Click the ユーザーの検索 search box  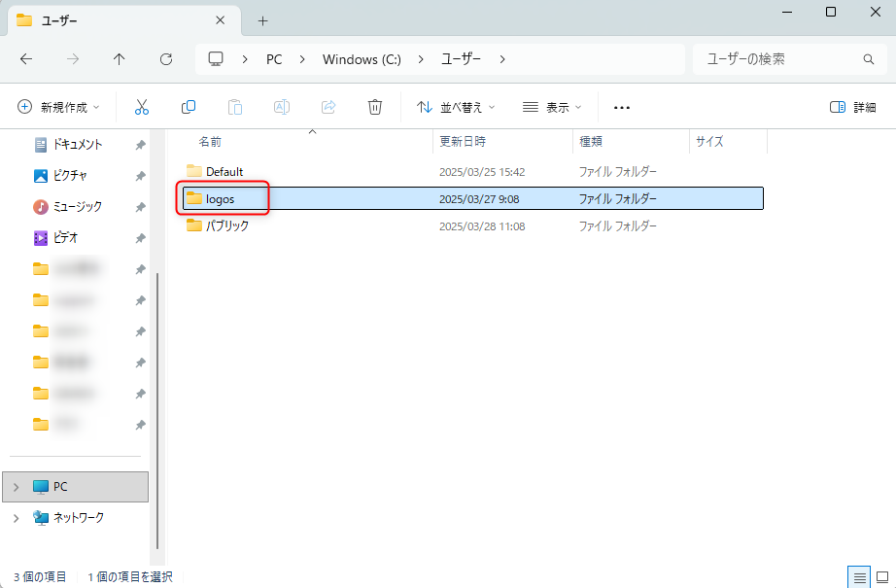click(777, 59)
